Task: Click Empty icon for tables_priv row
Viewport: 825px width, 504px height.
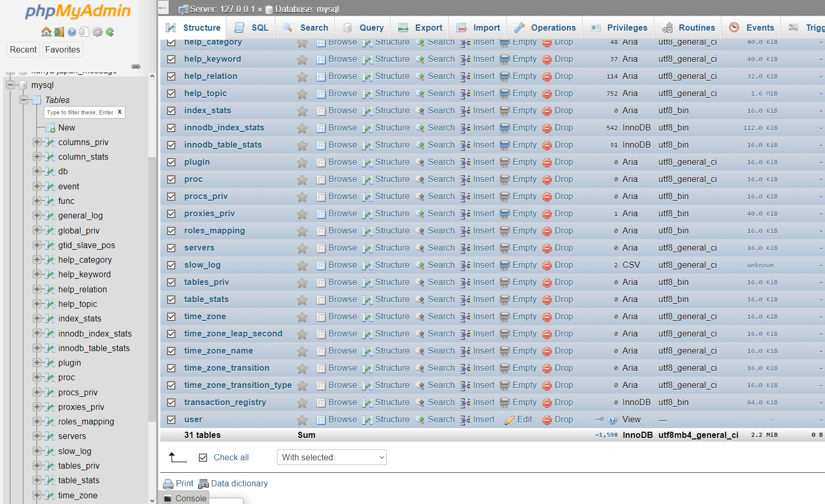Action: (x=505, y=282)
